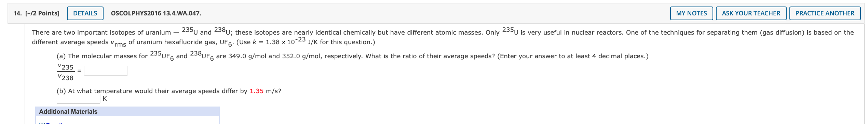Image resolution: width=868 pixels, height=124 pixels.
Task: Click the ASK YOUR TEACHER button
Action: [751, 13]
